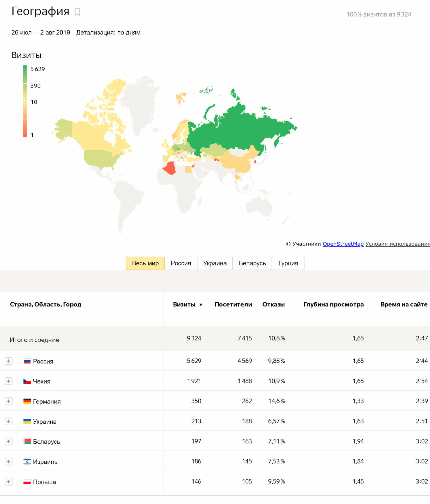The image size is (430, 504).
Task: Expand the Польша row
Action: point(9,482)
